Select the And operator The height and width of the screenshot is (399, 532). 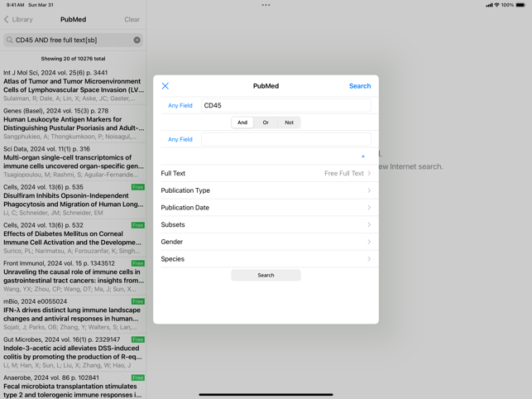click(x=242, y=123)
